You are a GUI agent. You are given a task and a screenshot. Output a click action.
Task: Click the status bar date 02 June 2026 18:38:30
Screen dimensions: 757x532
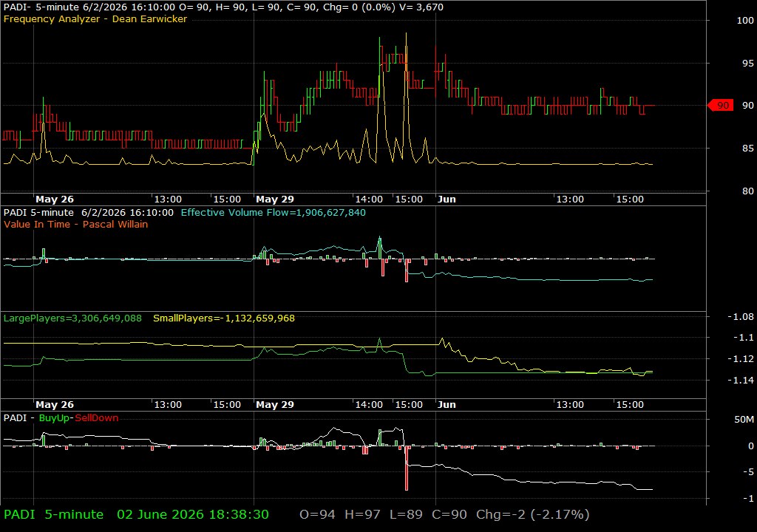[193, 514]
